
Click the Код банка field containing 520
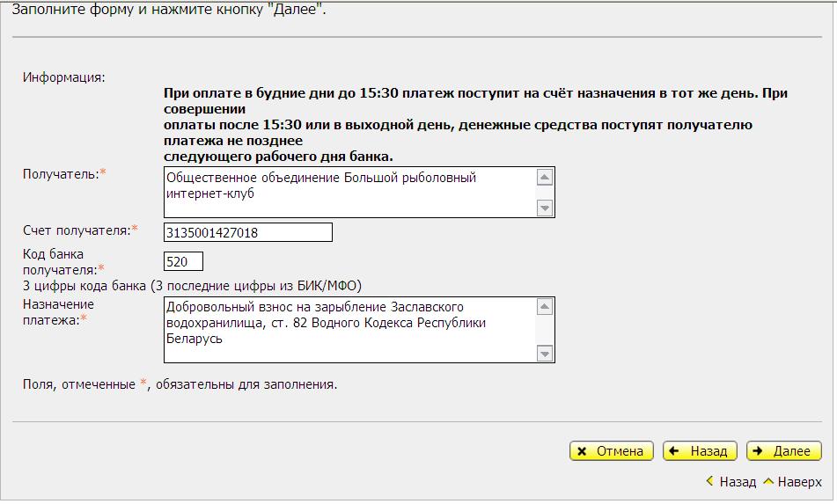pos(183,261)
